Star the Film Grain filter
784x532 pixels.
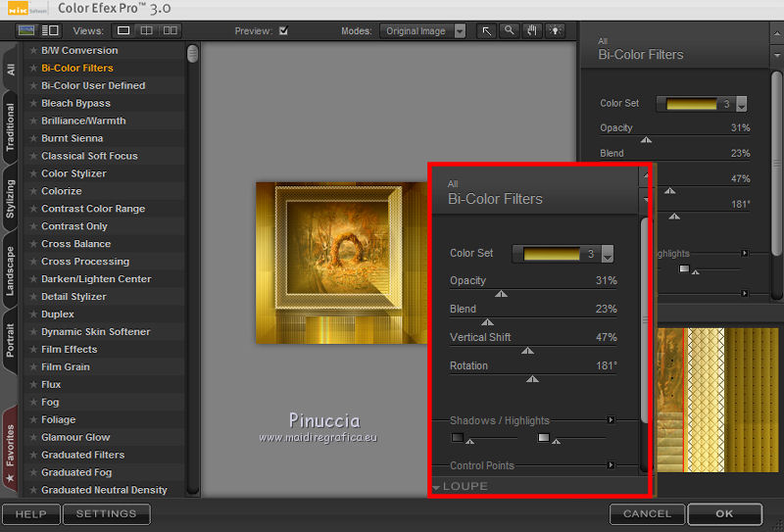pyautogui.click(x=33, y=367)
